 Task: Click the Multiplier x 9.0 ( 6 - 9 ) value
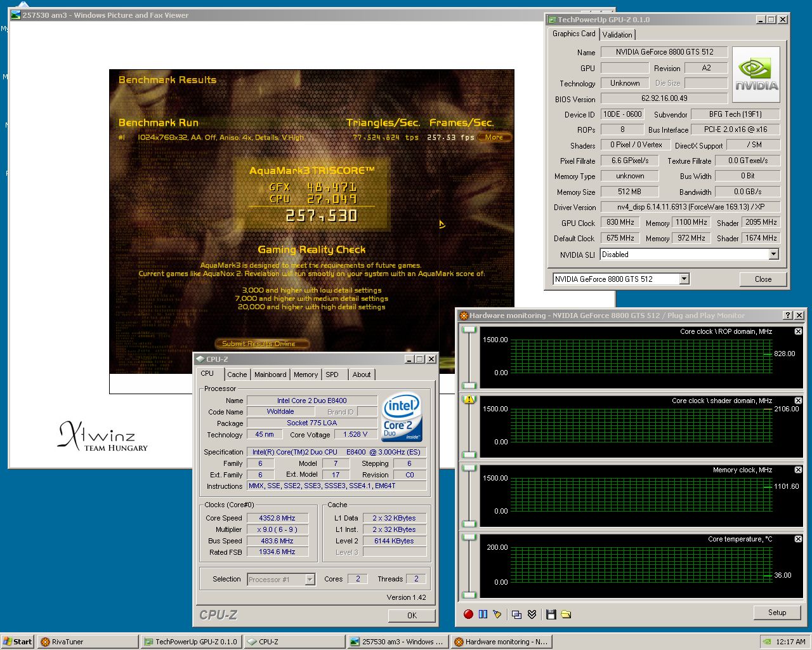pos(277,529)
